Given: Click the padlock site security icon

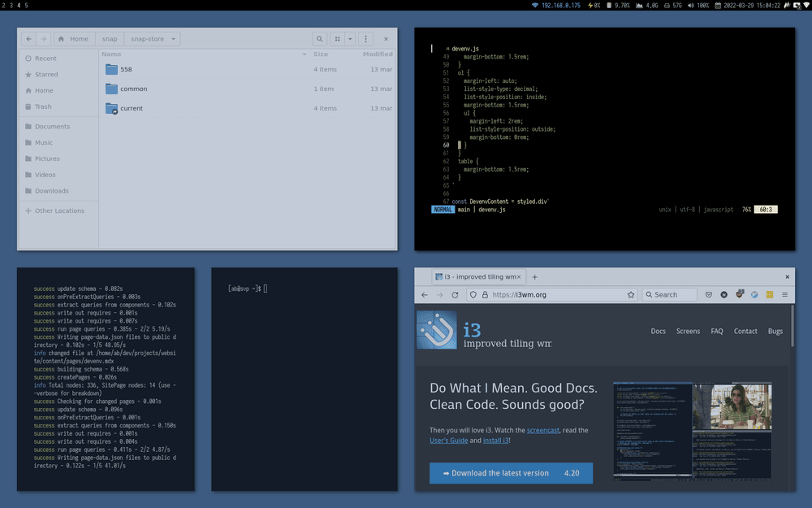Looking at the screenshot, I should tap(485, 295).
